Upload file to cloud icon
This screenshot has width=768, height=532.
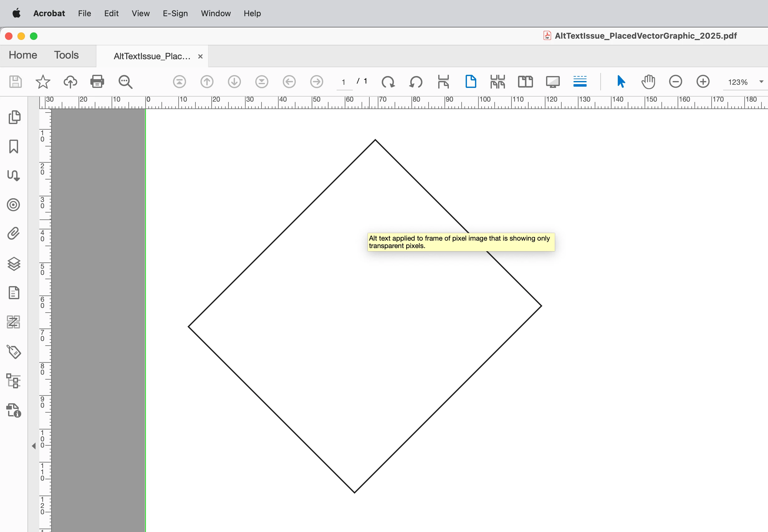click(70, 82)
